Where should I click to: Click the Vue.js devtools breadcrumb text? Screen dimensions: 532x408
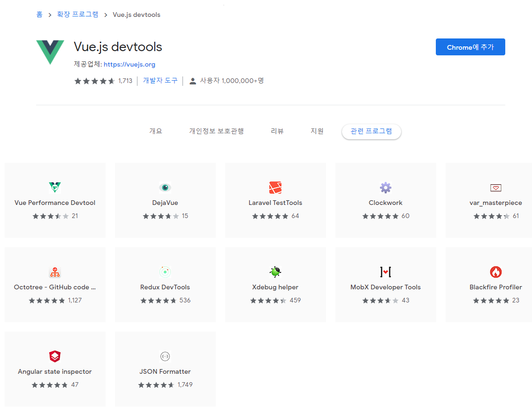point(137,15)
